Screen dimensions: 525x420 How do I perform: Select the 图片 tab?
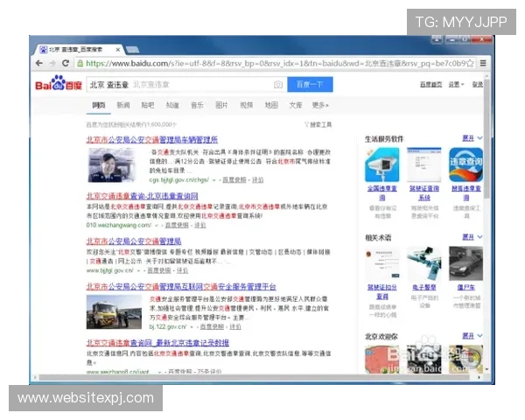point(221,105)
